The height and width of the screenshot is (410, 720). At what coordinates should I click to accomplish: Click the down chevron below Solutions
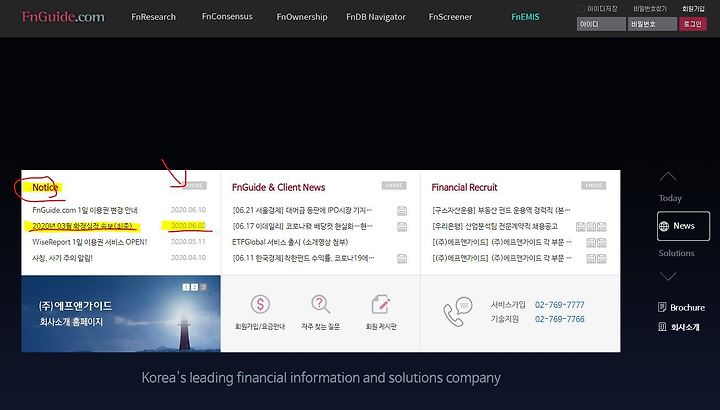(x=668, y=276)
